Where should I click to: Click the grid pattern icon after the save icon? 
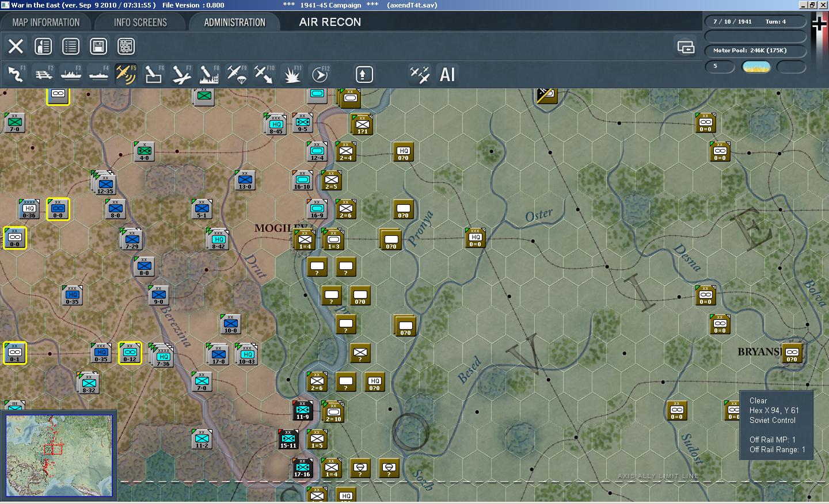click(x=126, y=46)
